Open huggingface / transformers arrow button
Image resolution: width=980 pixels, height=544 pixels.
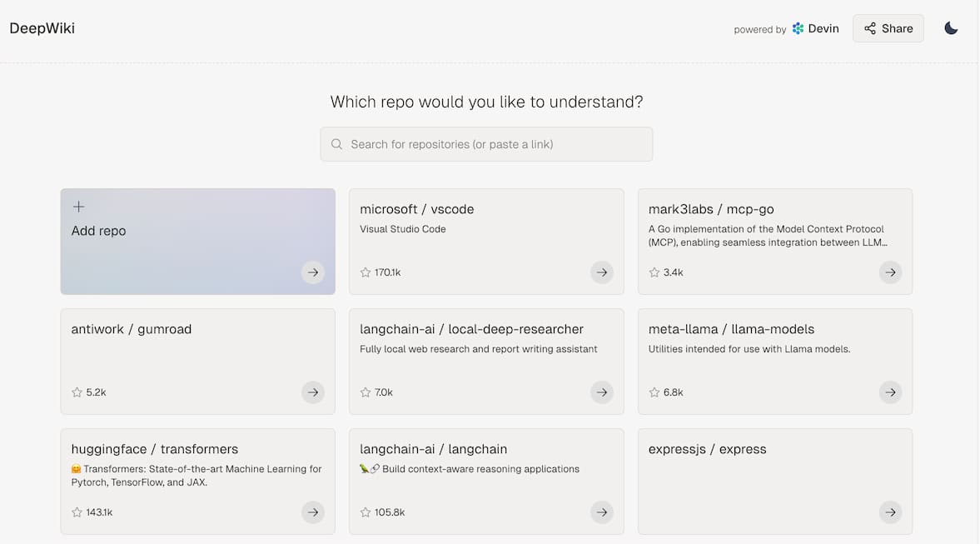(312, 512)
